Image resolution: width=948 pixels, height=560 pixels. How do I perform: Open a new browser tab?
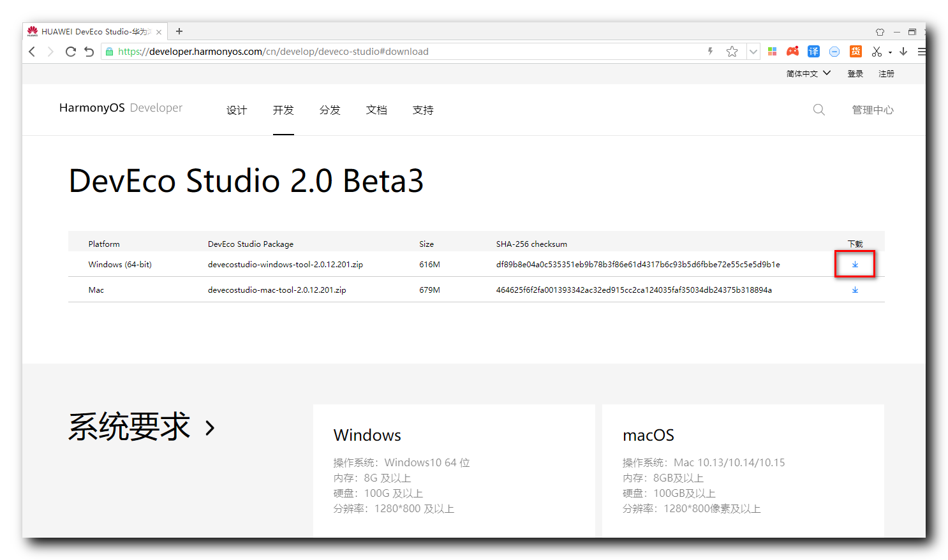click(x=179, y=31)
